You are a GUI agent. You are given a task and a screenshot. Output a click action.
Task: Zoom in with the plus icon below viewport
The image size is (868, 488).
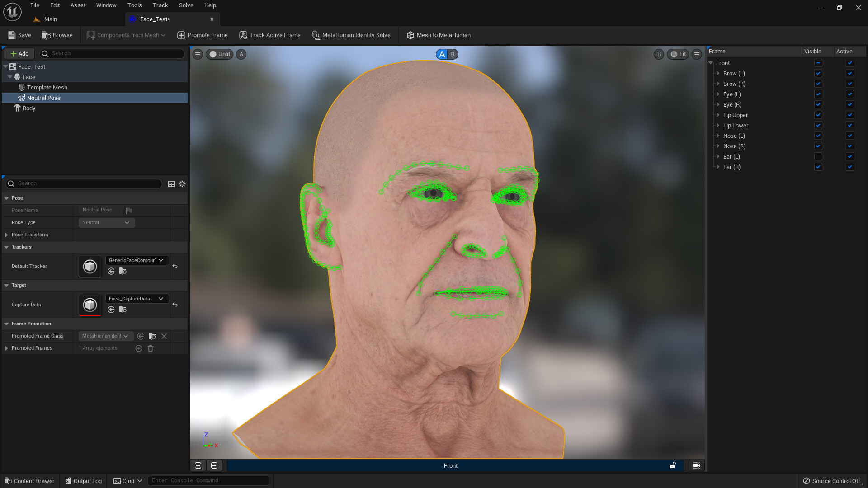click(x=198, y=465)
